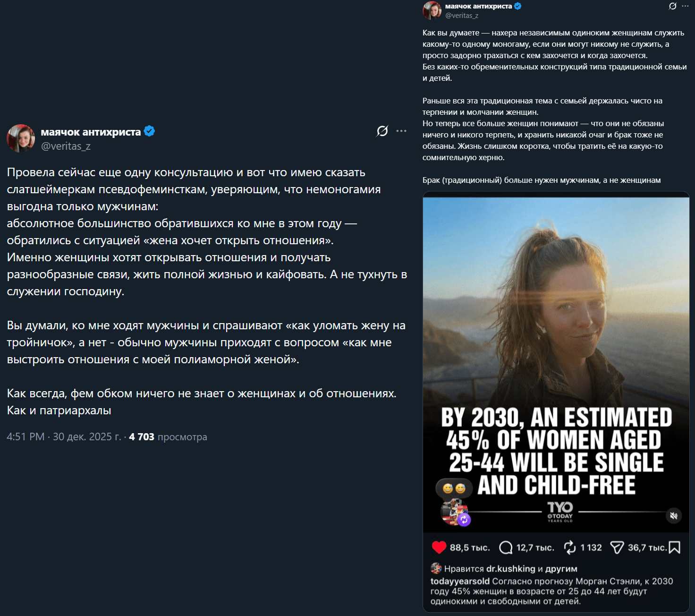Click the emoji reaction bubble on the video
This screenshot has height=616, width=695.
point(454,488)
